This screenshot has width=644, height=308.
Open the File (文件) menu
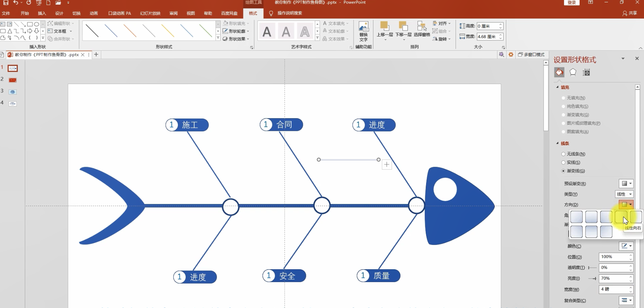click(6, 13)
